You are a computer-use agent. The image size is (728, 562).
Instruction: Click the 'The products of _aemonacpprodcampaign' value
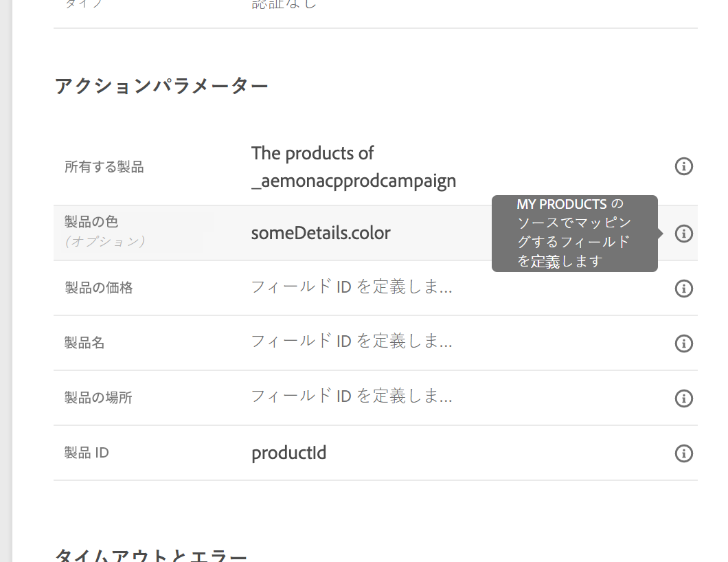[x=353, y=167]
